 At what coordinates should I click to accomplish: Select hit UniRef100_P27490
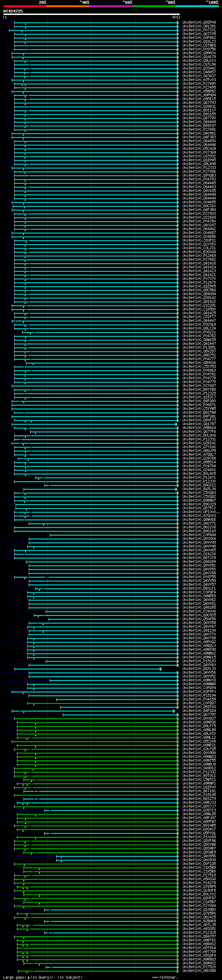tap(199, 84)
